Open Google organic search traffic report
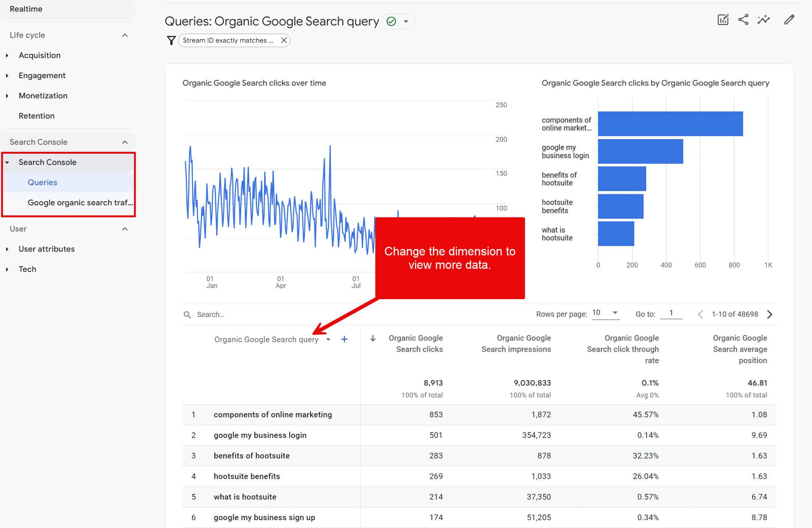 80,203
